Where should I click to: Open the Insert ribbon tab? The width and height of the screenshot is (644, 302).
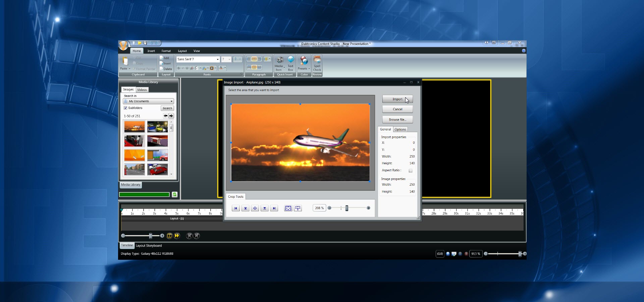151,51
